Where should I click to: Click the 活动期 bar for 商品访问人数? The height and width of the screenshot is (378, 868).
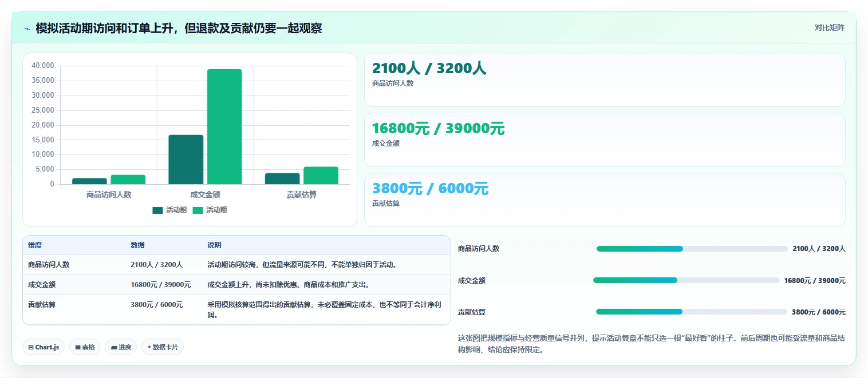128,180
